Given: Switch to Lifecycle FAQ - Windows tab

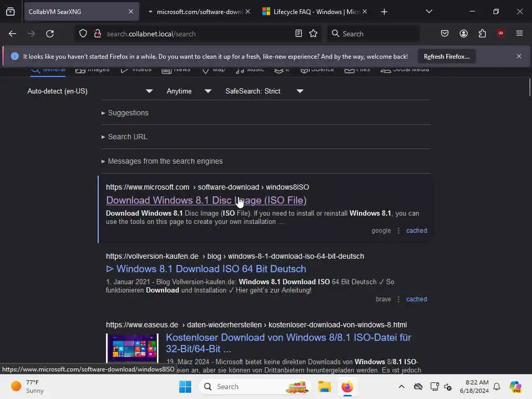Looking at the screenshot, I should [x=315, y=11].
